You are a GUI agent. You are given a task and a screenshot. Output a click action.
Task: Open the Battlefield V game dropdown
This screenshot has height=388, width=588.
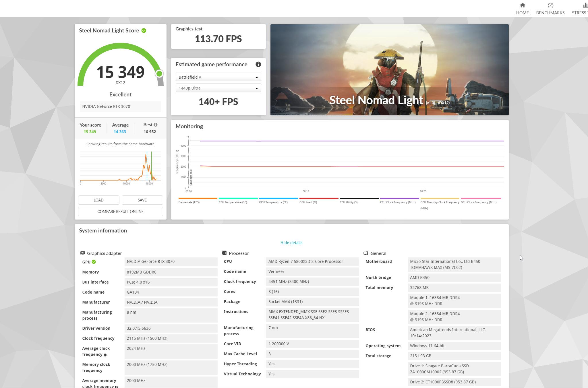click(x=218, y=77)
